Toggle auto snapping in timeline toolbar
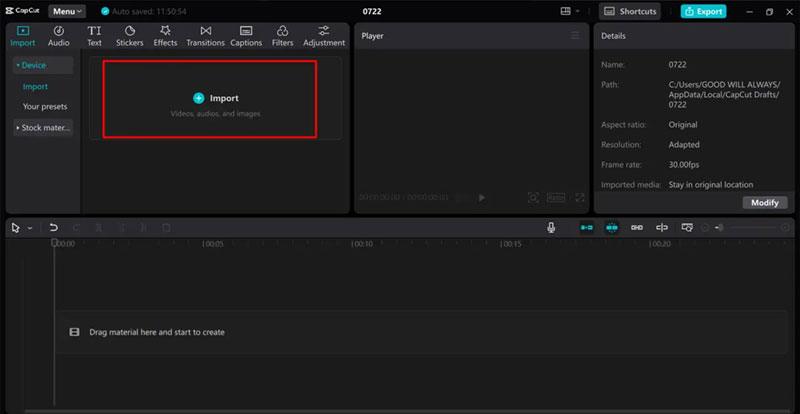Screen dimensions: 800x414 (611, 228)
